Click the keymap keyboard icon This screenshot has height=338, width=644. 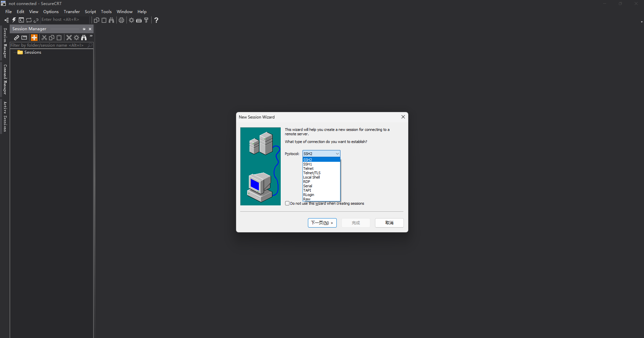(139, 20)
